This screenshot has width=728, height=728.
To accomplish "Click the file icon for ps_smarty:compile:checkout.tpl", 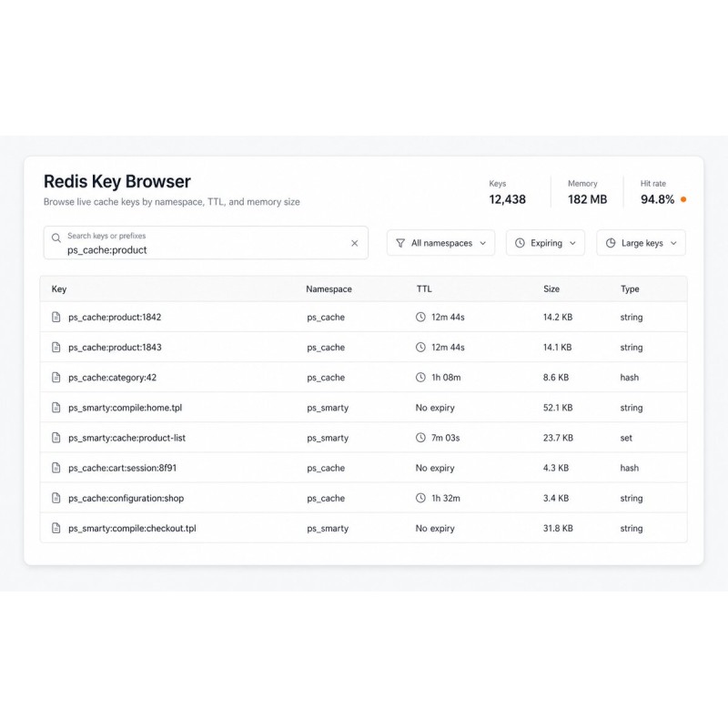I will (x=56, y=529).
